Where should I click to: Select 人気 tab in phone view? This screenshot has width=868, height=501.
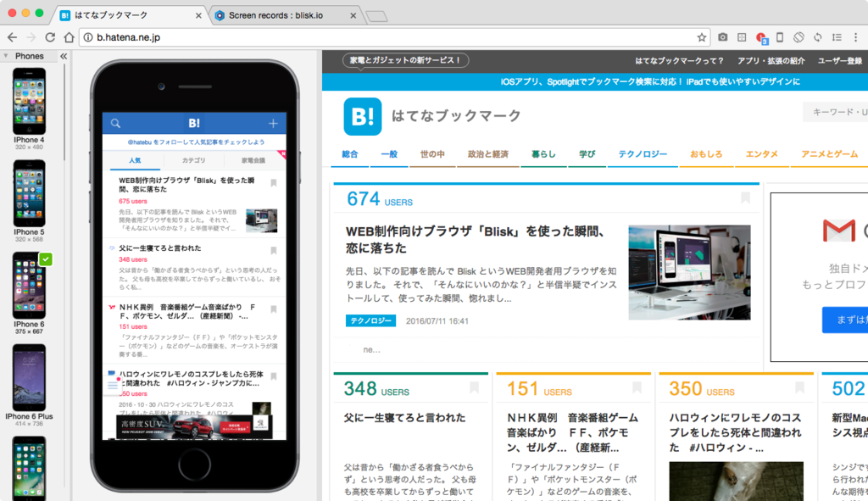[x=135, y=160]
